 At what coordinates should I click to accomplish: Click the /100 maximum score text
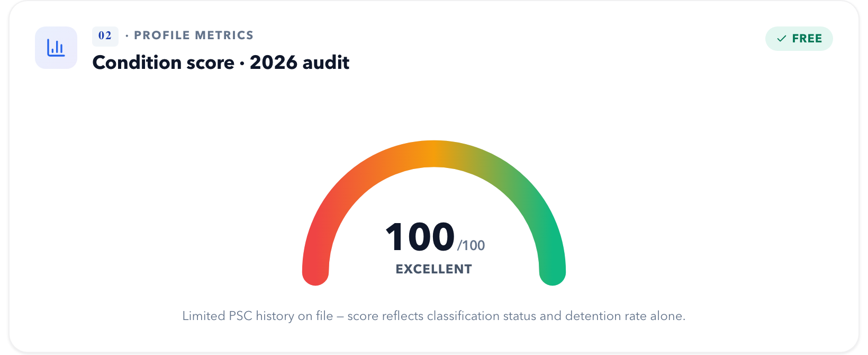pos(471,245)
